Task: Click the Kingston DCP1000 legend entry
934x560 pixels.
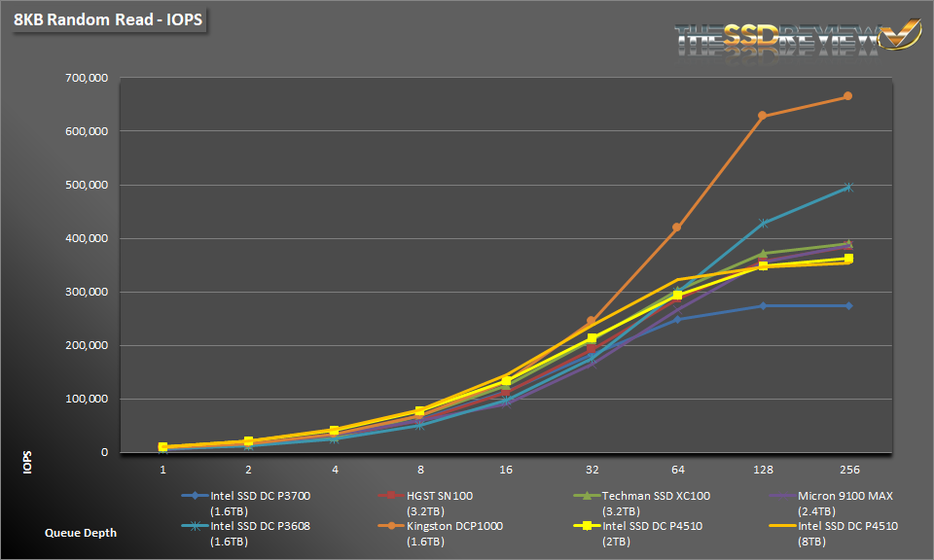Action: [441, 534]
